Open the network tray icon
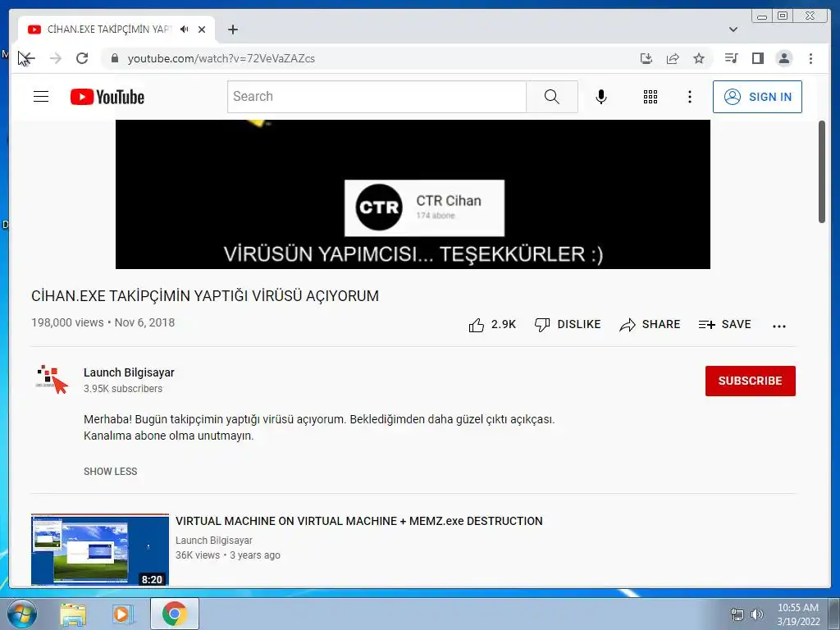 pos(737,614)
